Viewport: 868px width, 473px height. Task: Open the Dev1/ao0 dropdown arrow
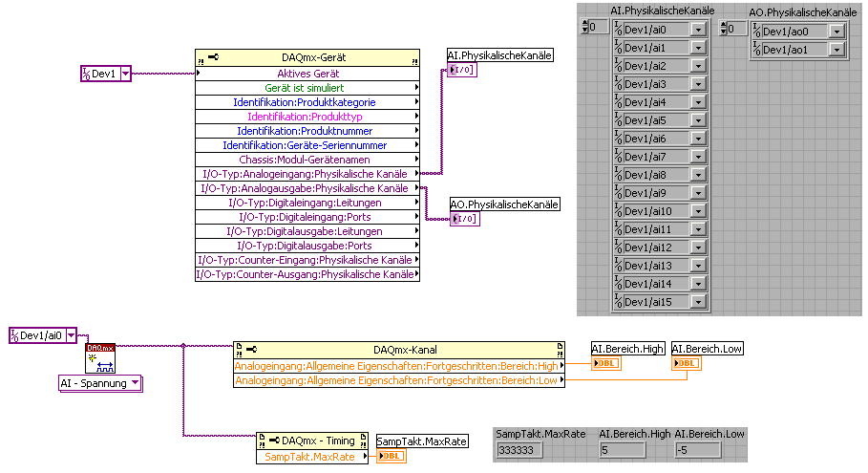click(x=837, y=32)
